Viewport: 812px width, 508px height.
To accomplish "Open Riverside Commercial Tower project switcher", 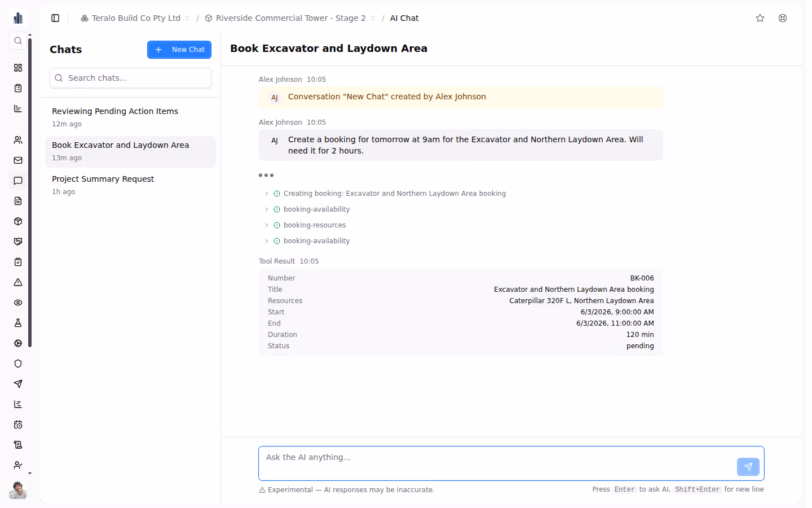I will click(x=290, y=18).
